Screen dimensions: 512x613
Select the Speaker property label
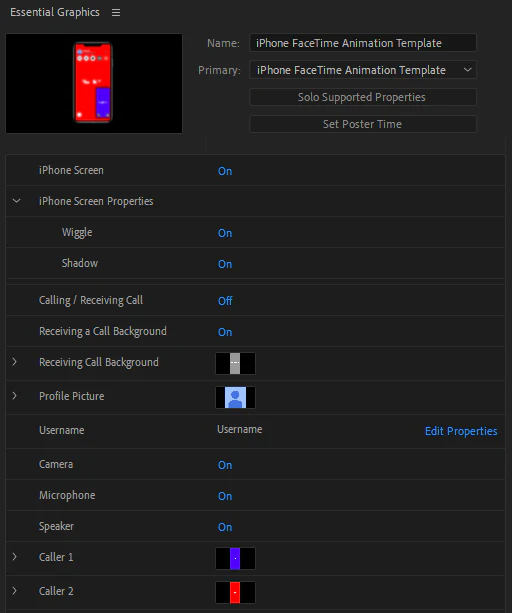pos(56,526)
